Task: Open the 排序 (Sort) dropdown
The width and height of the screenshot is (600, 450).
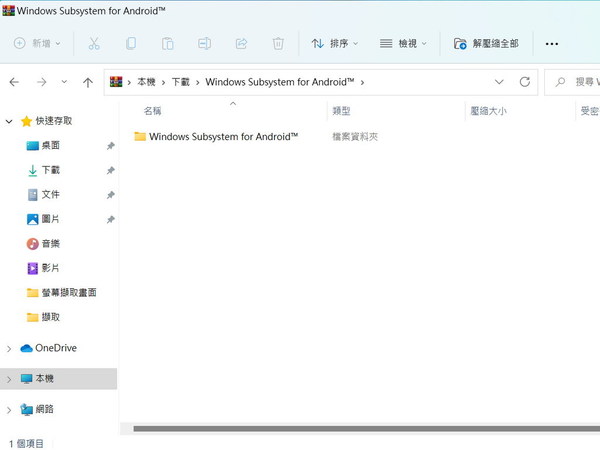Action: pyautogui.click(x=334, y=44)
